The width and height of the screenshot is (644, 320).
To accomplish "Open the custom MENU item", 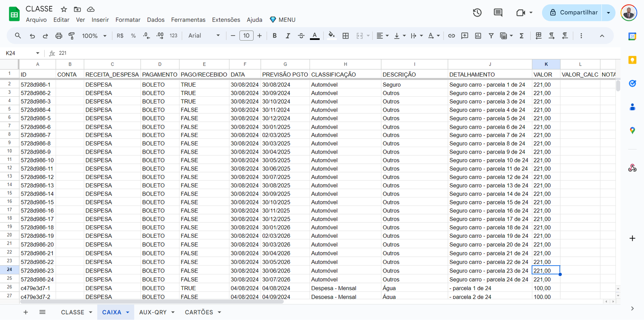I will coord(283,20).
